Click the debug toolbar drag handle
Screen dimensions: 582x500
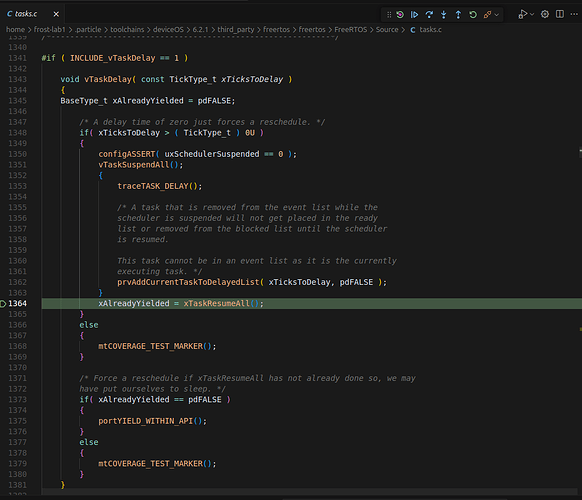[389, 14]
